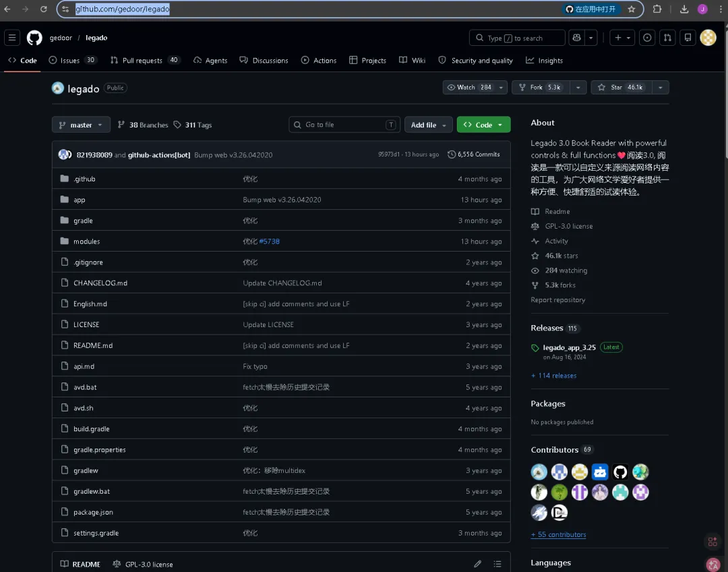Edit README with the pencil icon

click(478, 564)
